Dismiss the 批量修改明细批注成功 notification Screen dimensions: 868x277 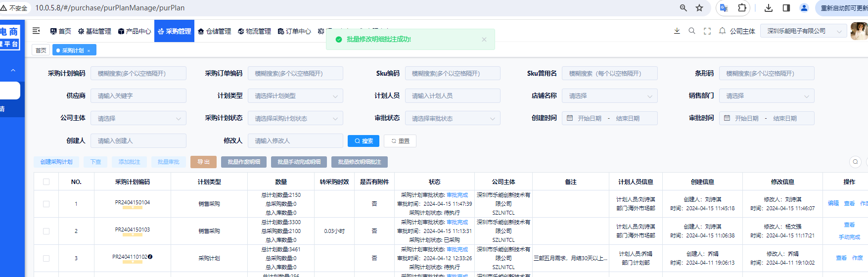tap(484, 40)
